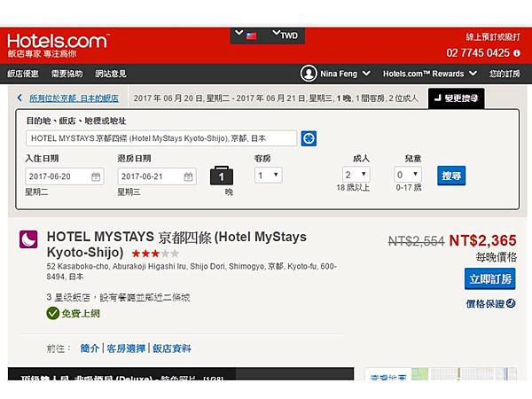Click the green free internet checkmark icon
532x399 pixels.
click(53, 313)
